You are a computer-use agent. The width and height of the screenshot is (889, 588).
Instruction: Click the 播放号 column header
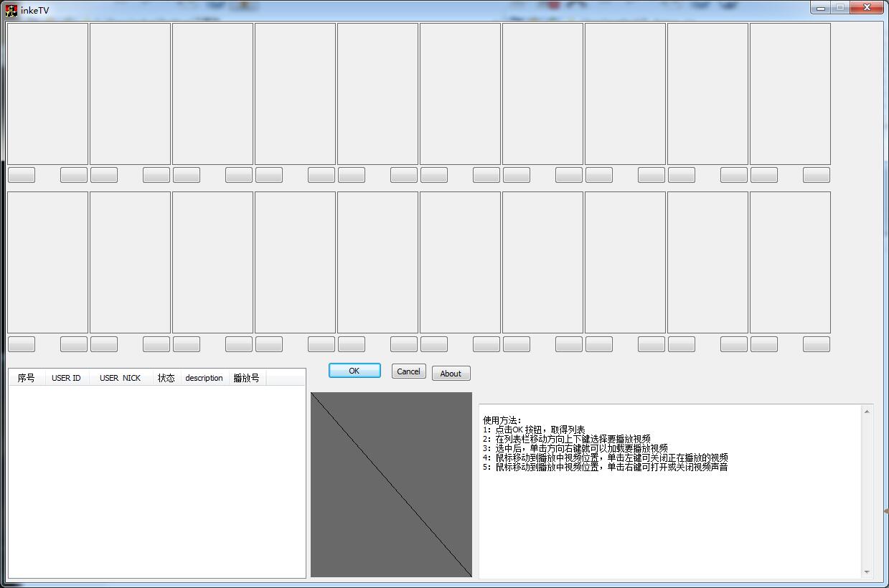pyautogui.click(x=246, y=378)
